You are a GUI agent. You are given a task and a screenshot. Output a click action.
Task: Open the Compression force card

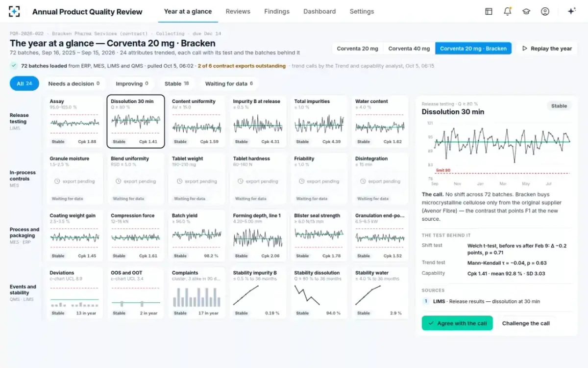click(136, 236)
